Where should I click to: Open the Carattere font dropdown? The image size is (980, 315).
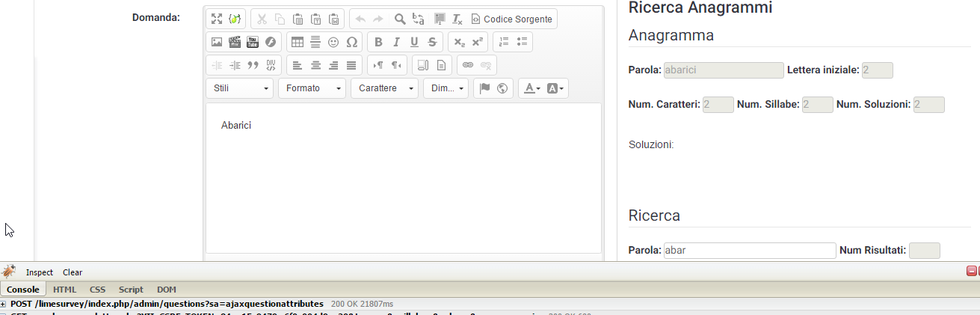click(384, 88)
